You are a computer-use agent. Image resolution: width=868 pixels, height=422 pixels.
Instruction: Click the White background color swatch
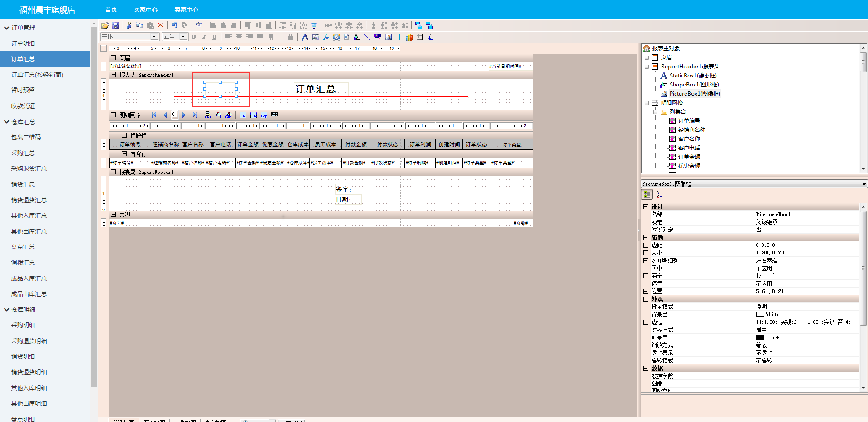tap(760, 314)
